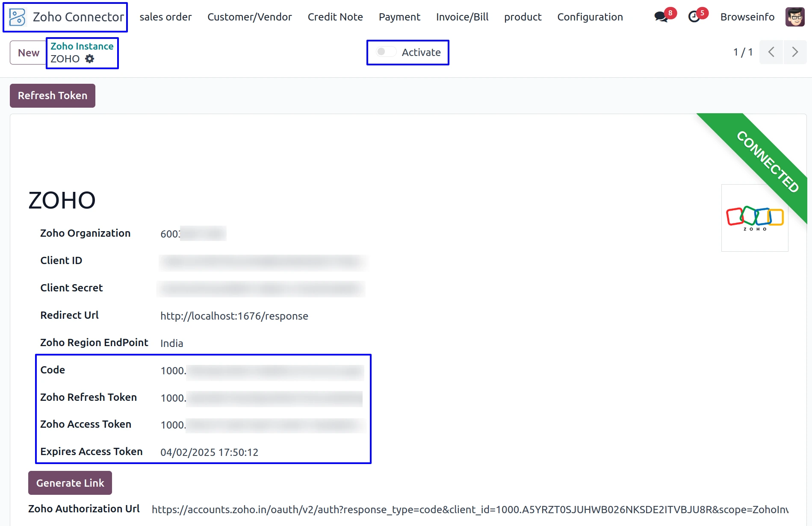
Task: Go to the previous record with left arrow
Action: click(x=771, y=52)
